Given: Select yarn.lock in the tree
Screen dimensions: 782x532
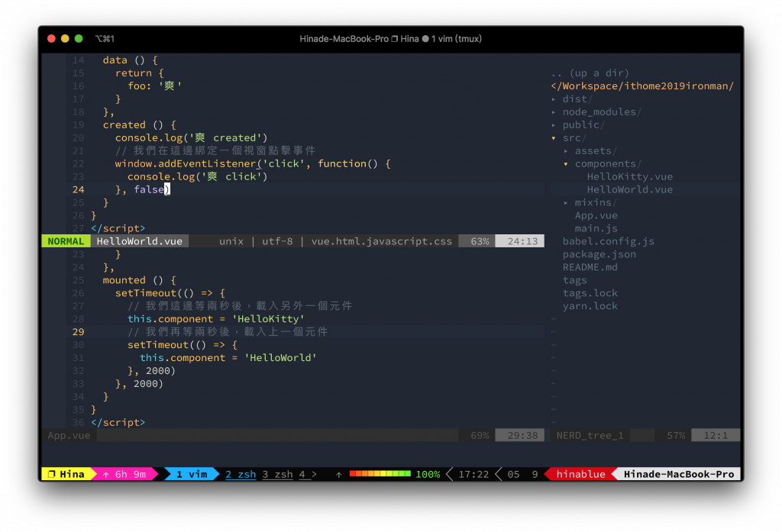Looking at the screenshot, I should [590, 306].
